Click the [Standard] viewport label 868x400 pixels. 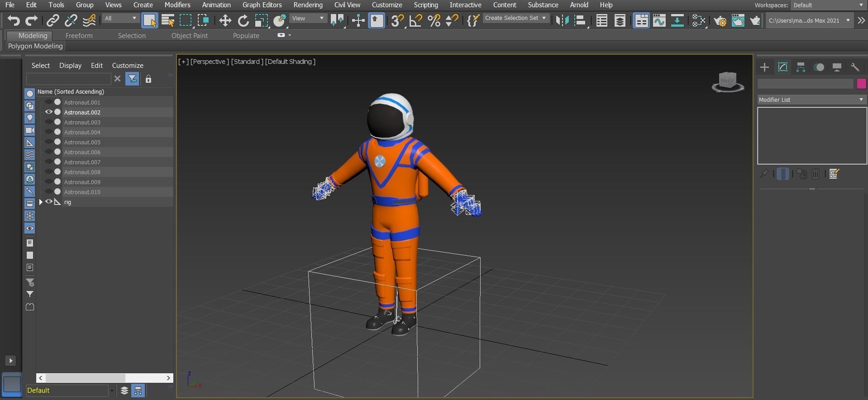[247, 62]
